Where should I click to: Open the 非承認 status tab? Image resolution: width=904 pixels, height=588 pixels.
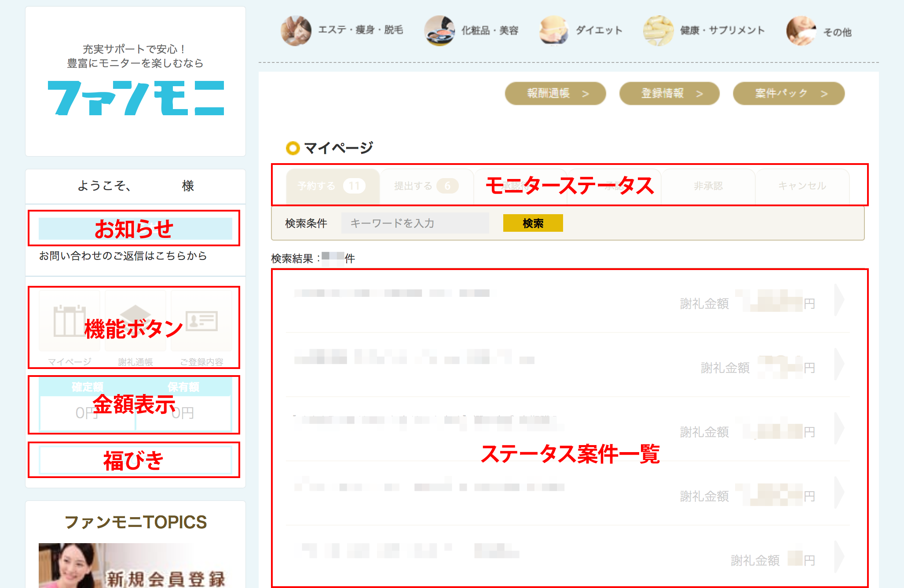[x=708, y=186]
